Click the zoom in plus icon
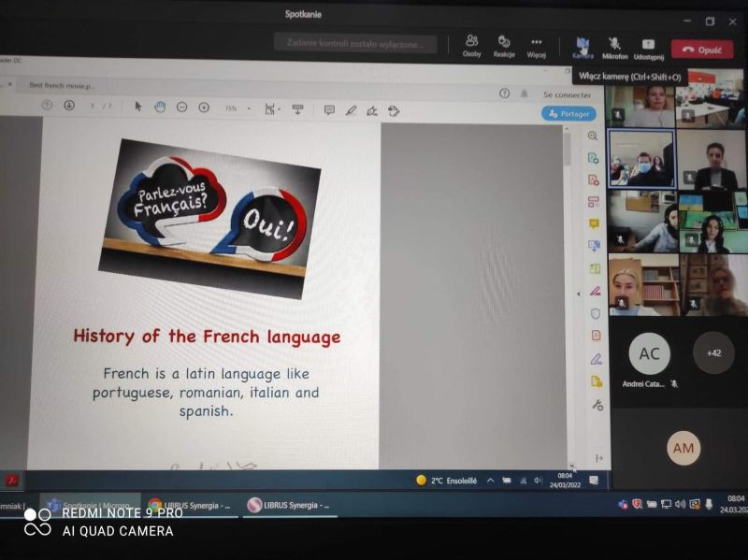 pyautogui.click(x=204, y=108)
